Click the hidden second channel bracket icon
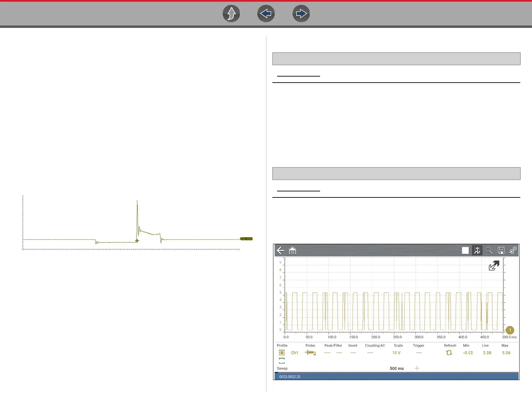 (x=282, y=361)
